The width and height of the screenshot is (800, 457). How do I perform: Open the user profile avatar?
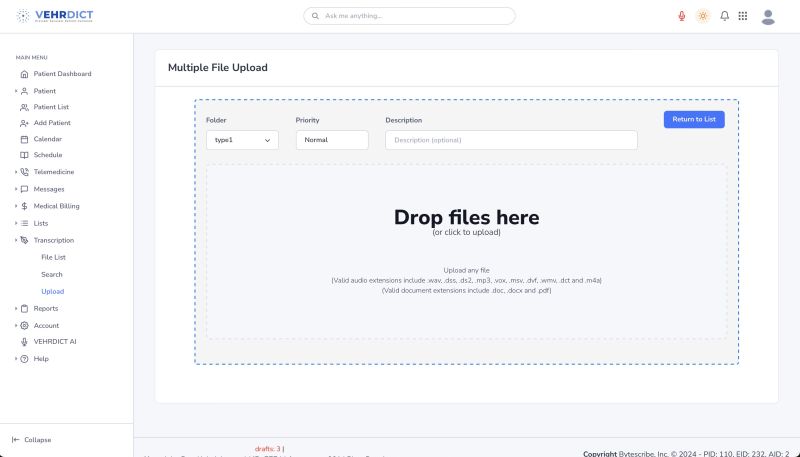click(x=768, y=17)
